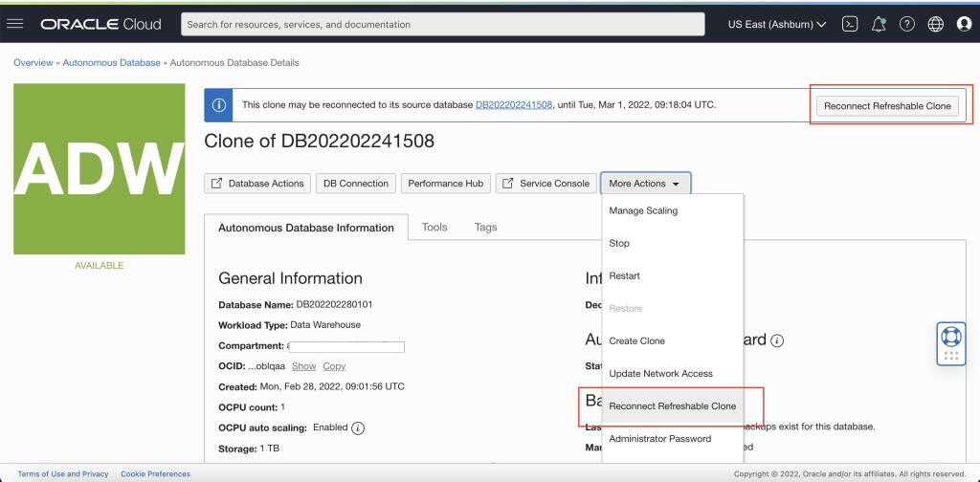Screen dimensions: 980x482
Task: Go to the Autonomous Database breadcrumb
Action: 111,62
